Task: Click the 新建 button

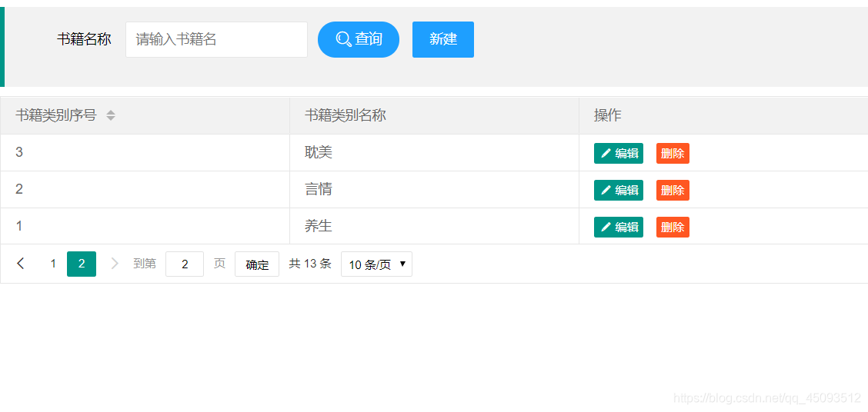Action: coord(443,39)
